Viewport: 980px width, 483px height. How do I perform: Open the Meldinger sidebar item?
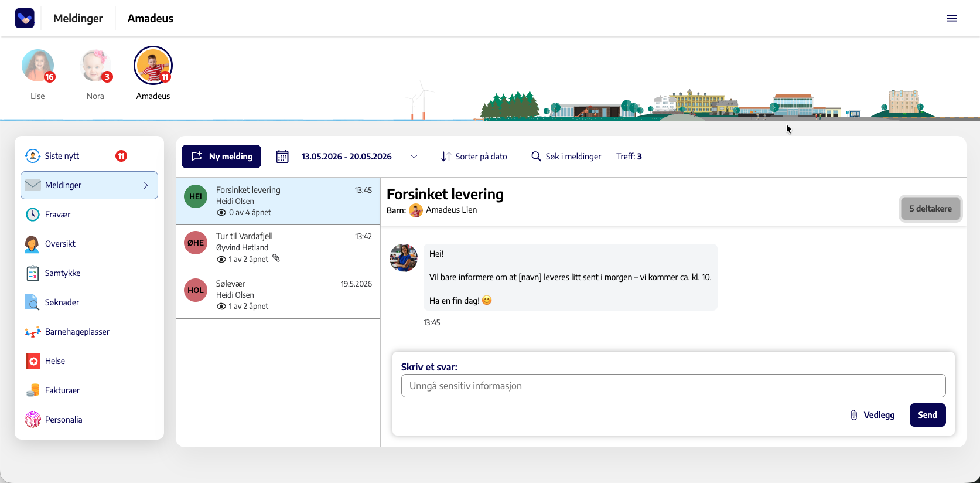click(89, 185)
